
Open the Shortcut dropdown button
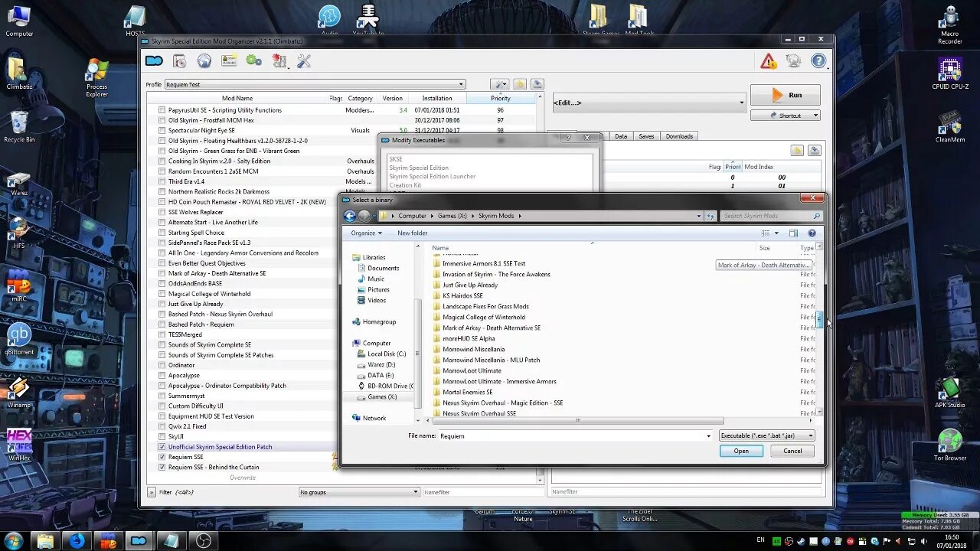(785, 116)
